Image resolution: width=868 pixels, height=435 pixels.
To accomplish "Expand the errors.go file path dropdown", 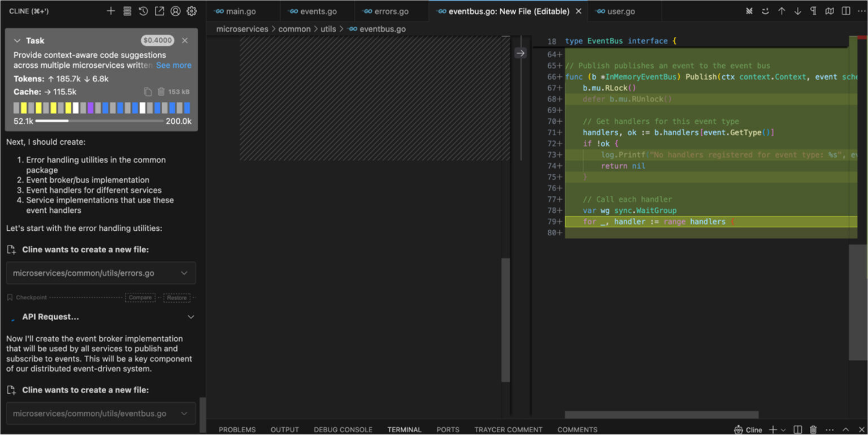I will pyautogui.click(x=184, y=273).
